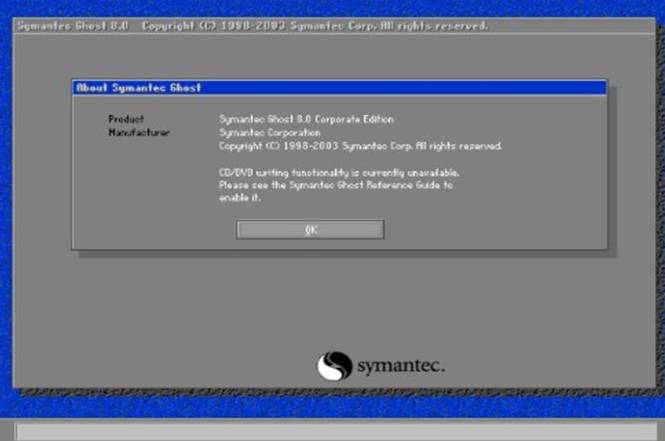
Task: Click the About Symantec Ghost title bar
Action: [339, 88]
